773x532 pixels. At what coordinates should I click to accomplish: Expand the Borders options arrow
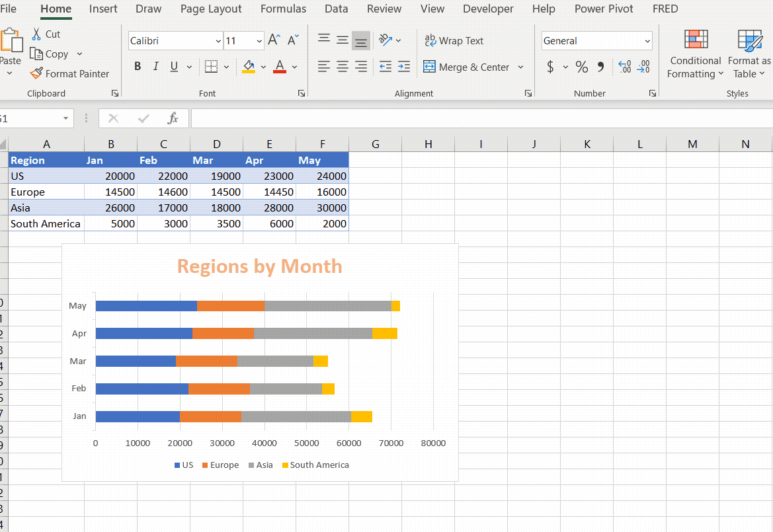[x=226, y=67]
